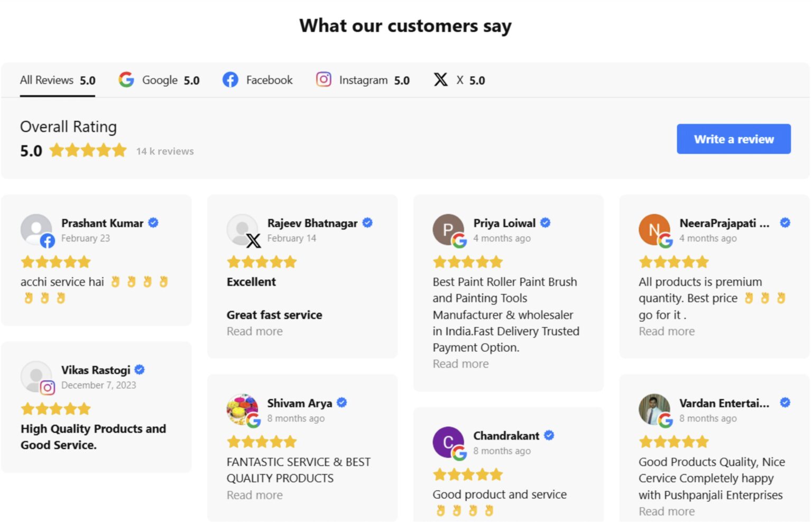Click Read more on Shivam Arya's review
The width and height of the screenshot is (812, 522).
click(x=255, y=495)
